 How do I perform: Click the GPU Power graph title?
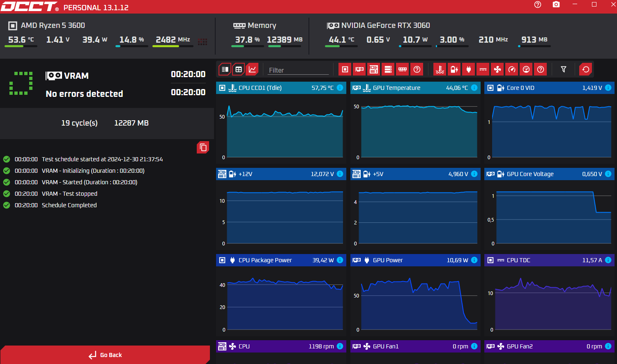point(388,260)
